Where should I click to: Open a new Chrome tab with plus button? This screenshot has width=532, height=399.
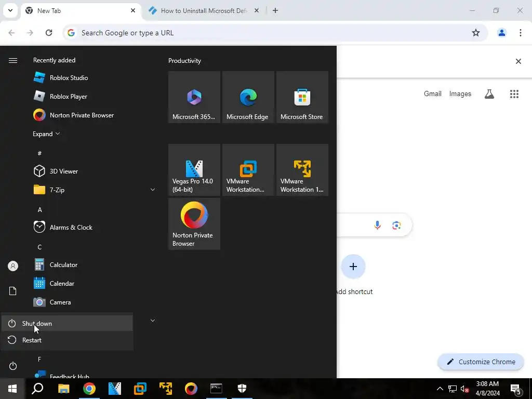pos(275,11)
